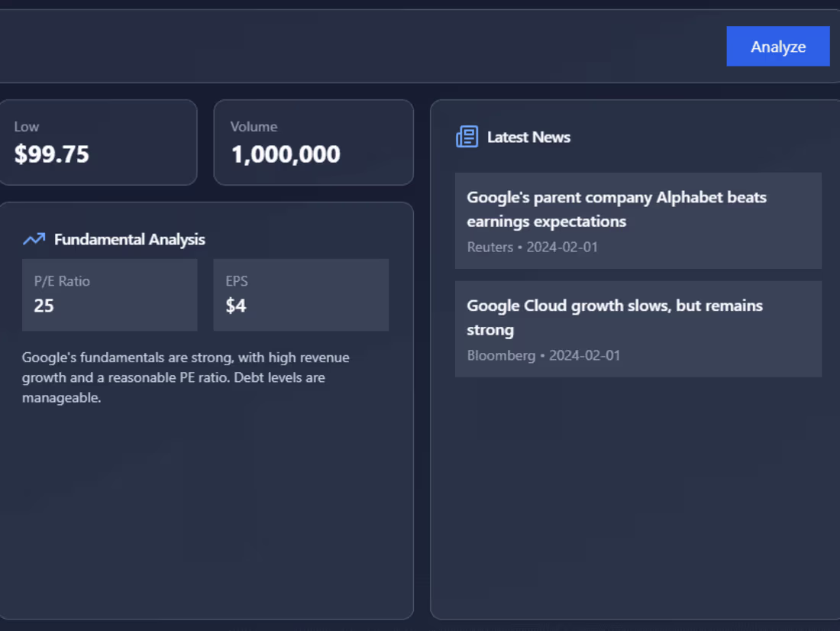Click the fundamentals summary paragraph
The width and height of the screenshot is (840, 631).
tap(186, 377)
